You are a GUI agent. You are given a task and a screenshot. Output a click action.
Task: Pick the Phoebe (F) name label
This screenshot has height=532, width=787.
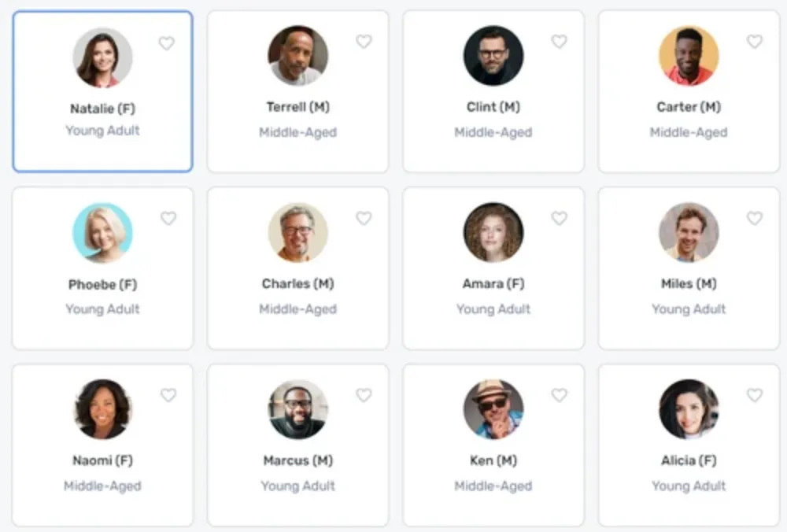click(102, 285)
